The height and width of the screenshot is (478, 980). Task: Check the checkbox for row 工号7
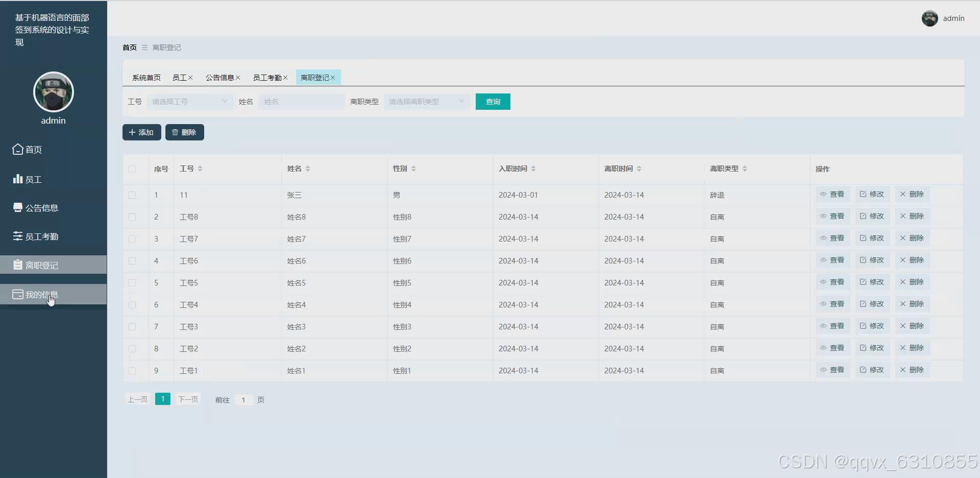click(x=132, y=239)
